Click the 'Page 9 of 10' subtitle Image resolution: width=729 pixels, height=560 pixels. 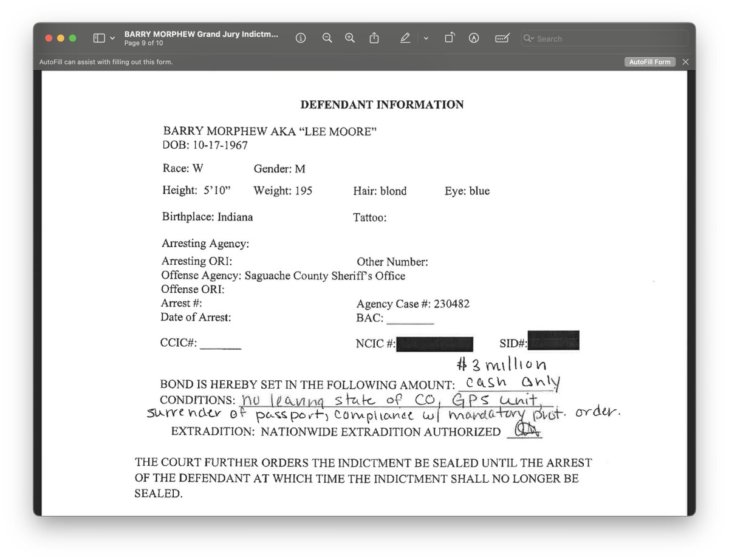point(143,43)
